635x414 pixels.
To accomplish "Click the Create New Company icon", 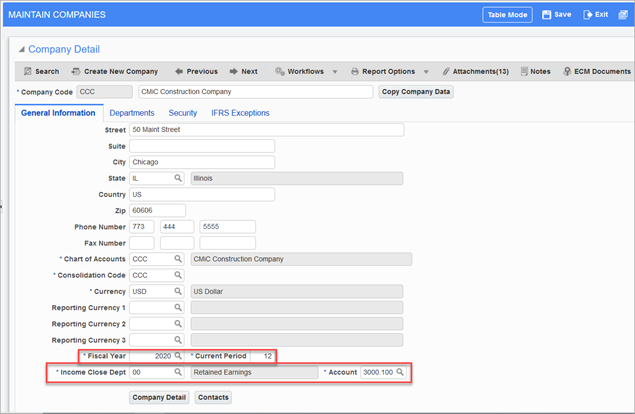I will click(75, 71).
